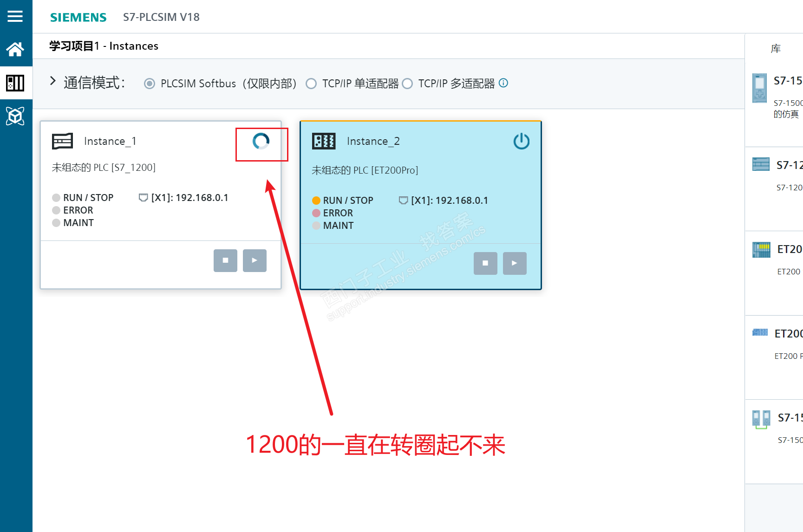Viewport: 803px width, 532px height.
Task: Click Instance_2 network interface icon
Action: click(403, 201)
